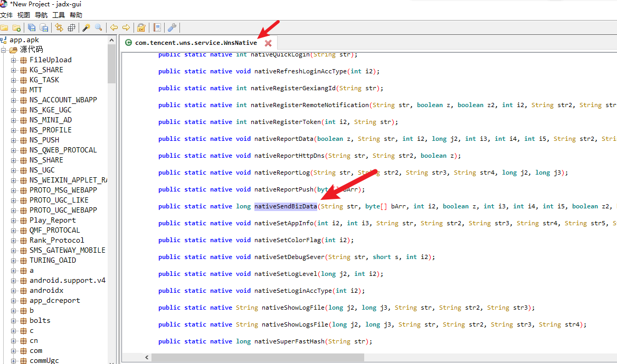Click nativeShowLogsFile method name
Viewport: 617px width, 364px height.
(295, 324)
